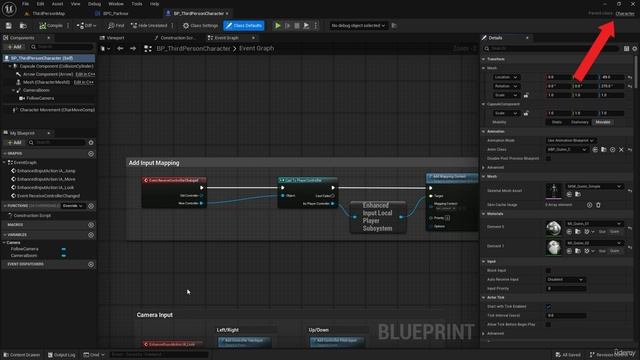Click the Class Defaults button
The height and width of the screenshot is (360, 640).
click(244, 26)
